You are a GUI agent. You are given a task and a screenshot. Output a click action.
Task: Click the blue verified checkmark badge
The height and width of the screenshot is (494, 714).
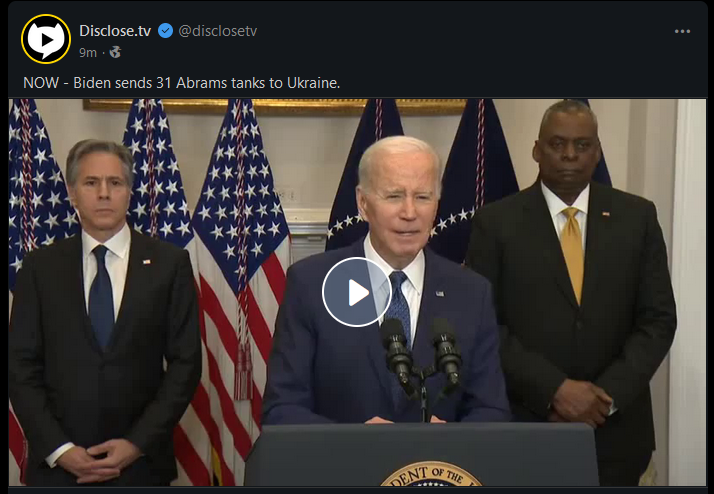coord(165,31)
